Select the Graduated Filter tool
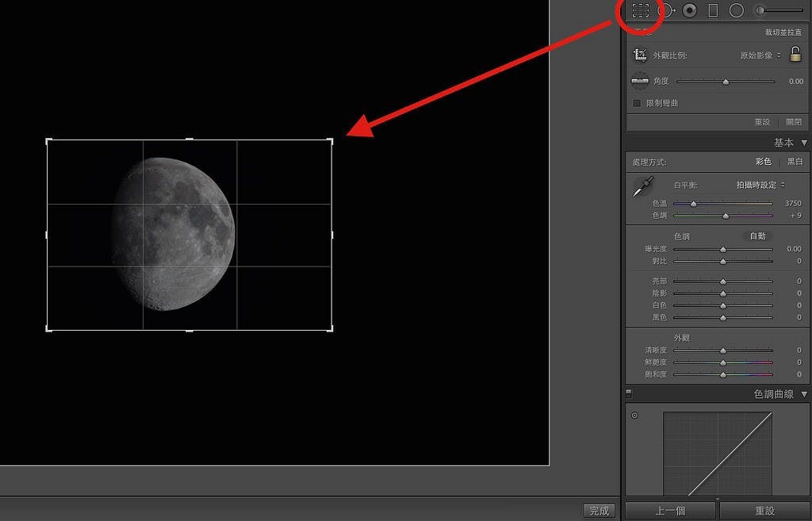812x521 pixels. pyautogui.click(x=713, y=10)
